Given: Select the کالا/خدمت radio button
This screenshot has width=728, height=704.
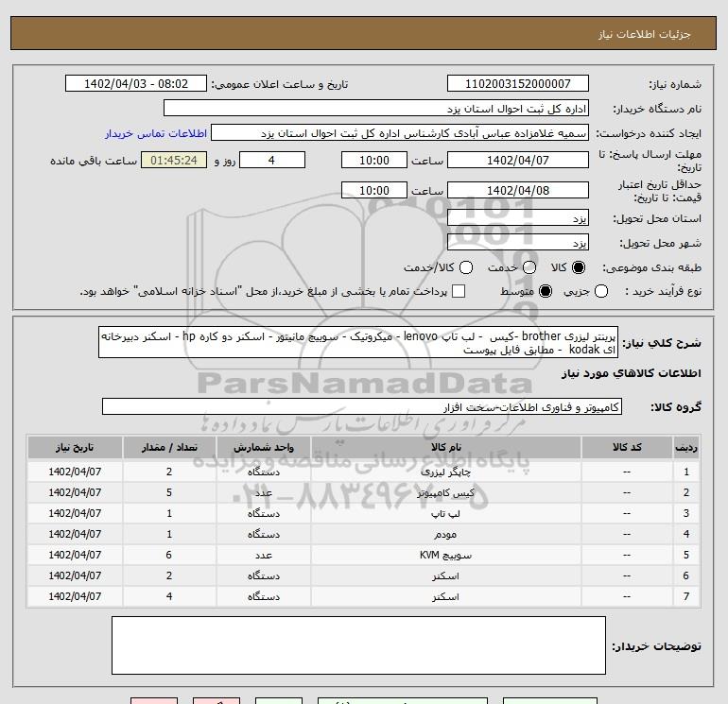Looking at the screenshot, I should point(466,267).
